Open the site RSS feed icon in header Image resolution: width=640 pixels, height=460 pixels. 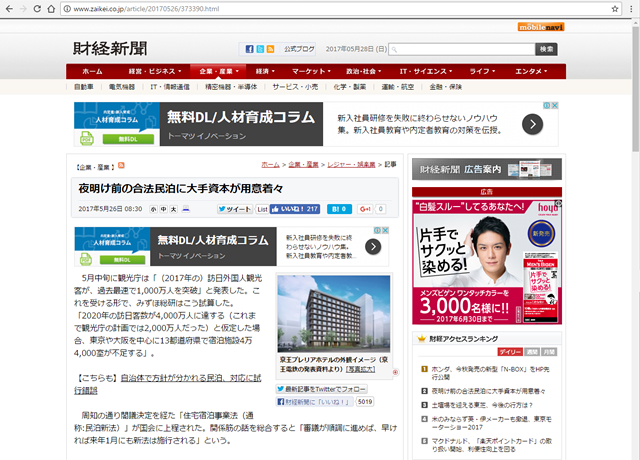click(272, 49)
